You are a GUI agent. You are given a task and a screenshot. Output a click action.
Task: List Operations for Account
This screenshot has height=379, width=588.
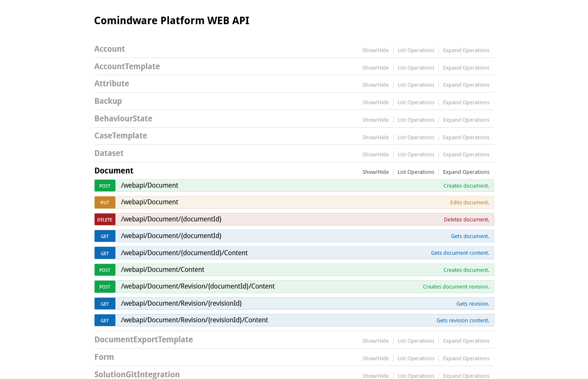tap(416, 50)
